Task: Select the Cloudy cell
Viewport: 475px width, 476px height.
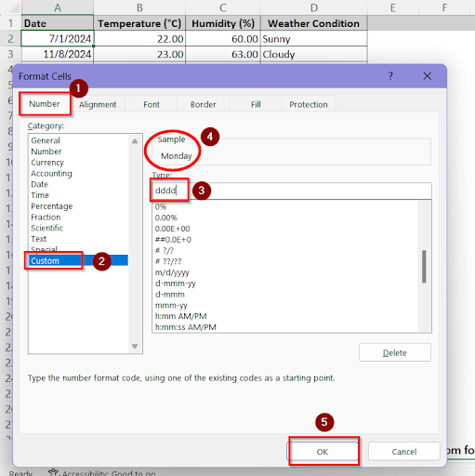Action: point(314,54)
